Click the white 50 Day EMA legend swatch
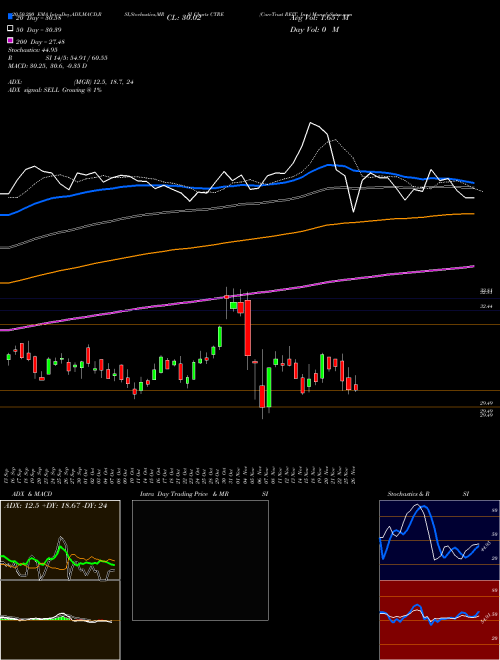The height and width of the screenshot is (660, 500). point(10,29)
